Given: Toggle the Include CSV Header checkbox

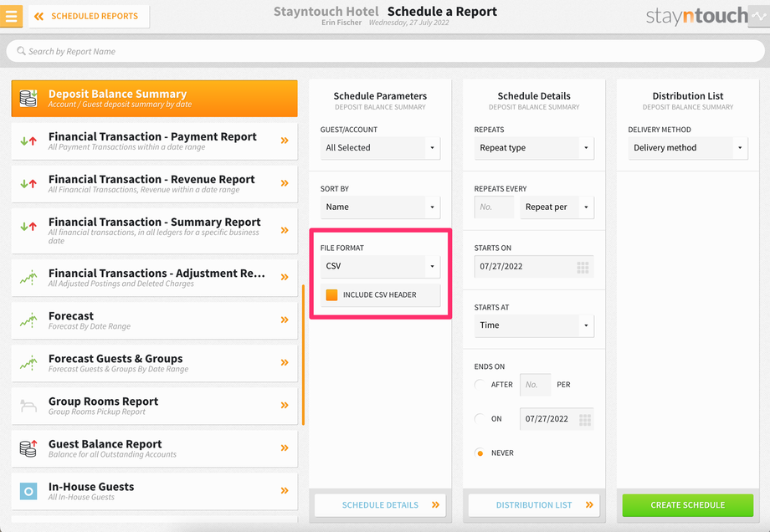Looking at the screenshot, I should pyautogui.click(x=332, y=295).
